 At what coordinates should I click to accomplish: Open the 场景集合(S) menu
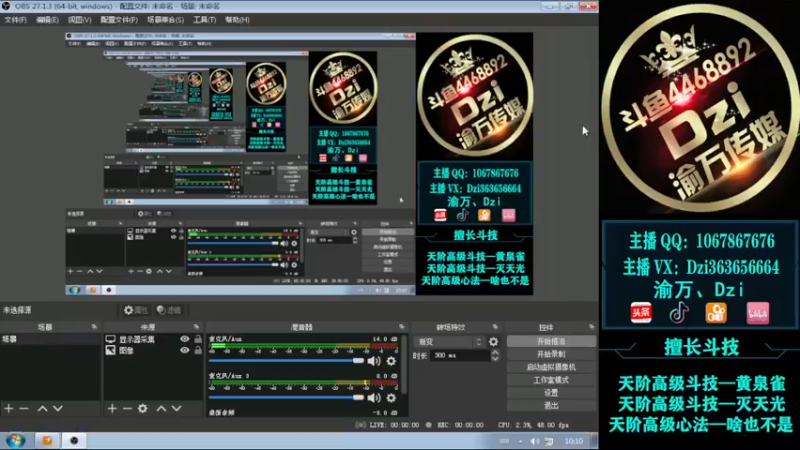tap(165, 20)
